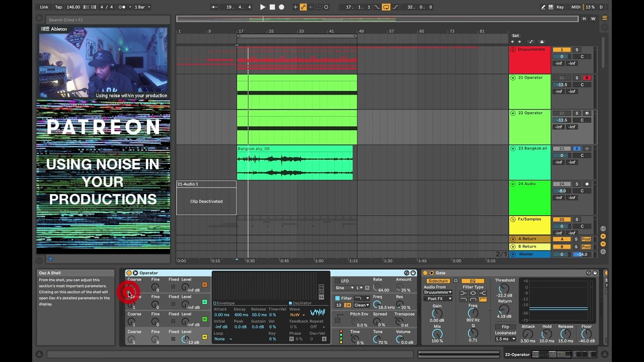Click the Tap tempo button
This screenshot has width=644, height=362.
(58, 7)
